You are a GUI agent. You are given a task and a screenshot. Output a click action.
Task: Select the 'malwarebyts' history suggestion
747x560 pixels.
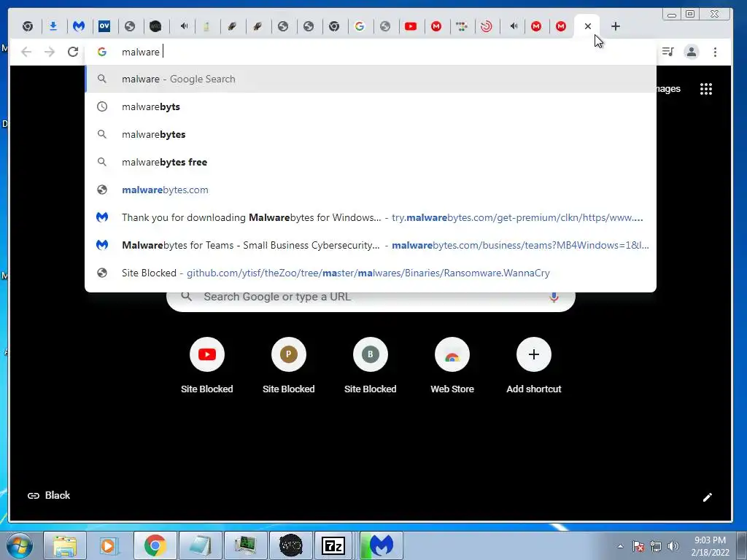coord(371,106)
